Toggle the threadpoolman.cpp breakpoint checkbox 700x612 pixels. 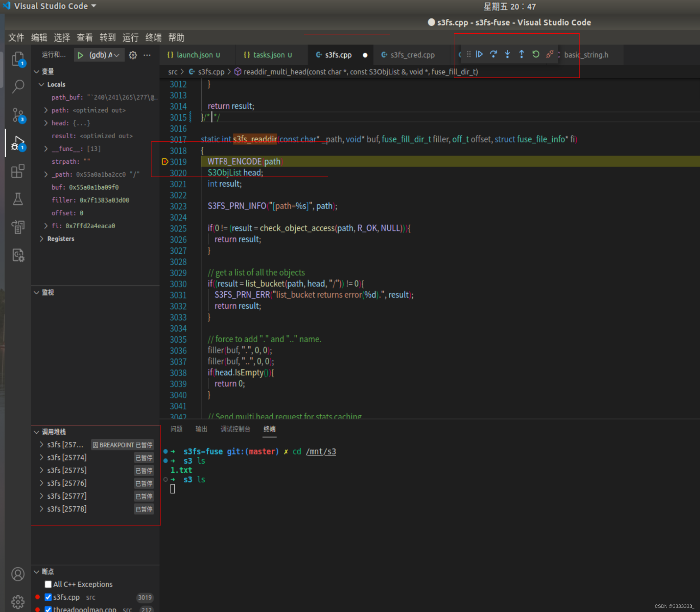pos(48,609)
